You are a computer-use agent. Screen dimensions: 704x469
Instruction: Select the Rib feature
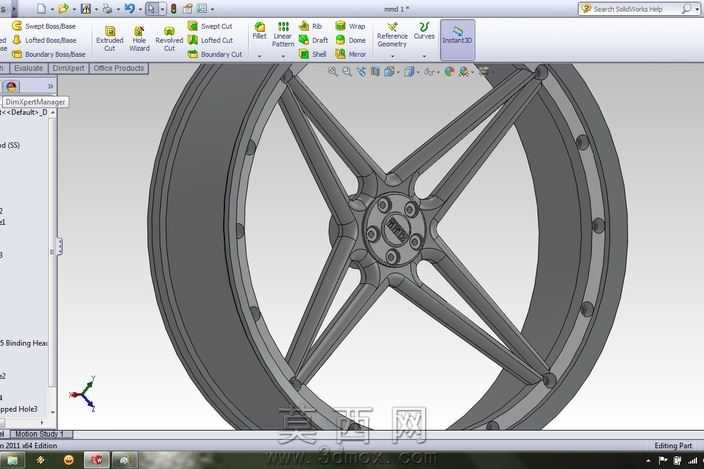(x=310, y=26)
